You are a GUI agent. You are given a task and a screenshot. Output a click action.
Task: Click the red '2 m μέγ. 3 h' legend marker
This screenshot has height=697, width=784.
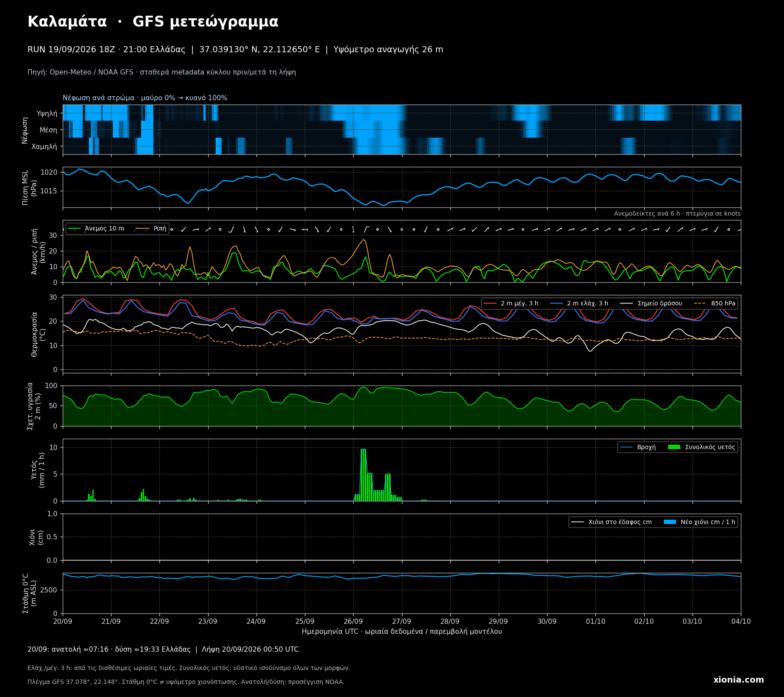(490, 304)
